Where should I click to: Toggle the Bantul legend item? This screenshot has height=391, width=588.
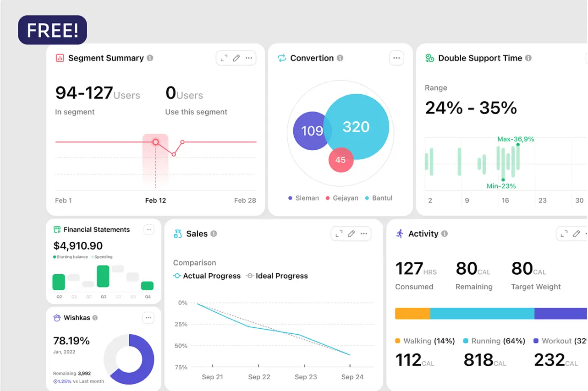pos(379,198)
